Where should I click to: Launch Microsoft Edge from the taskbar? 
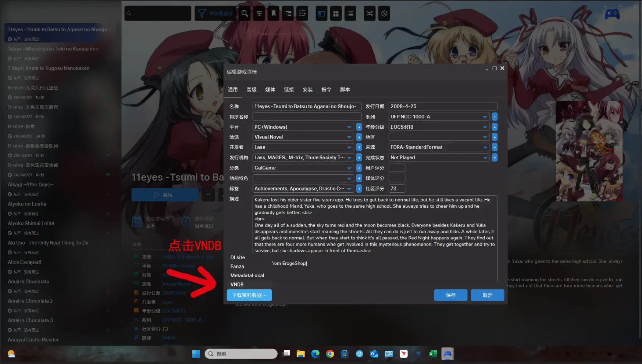pyautogui.click(x=315, y=354)
